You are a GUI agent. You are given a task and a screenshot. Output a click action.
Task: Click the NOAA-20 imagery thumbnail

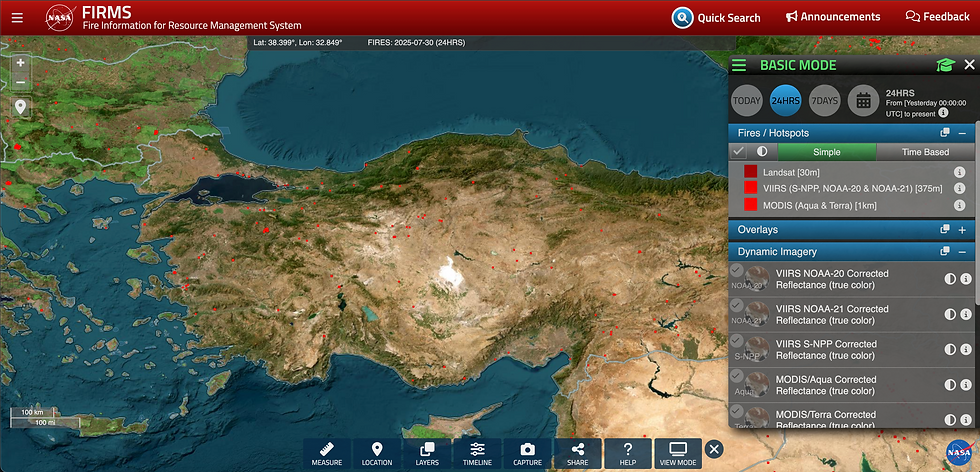pyautogui.click(x=757, y=279)
